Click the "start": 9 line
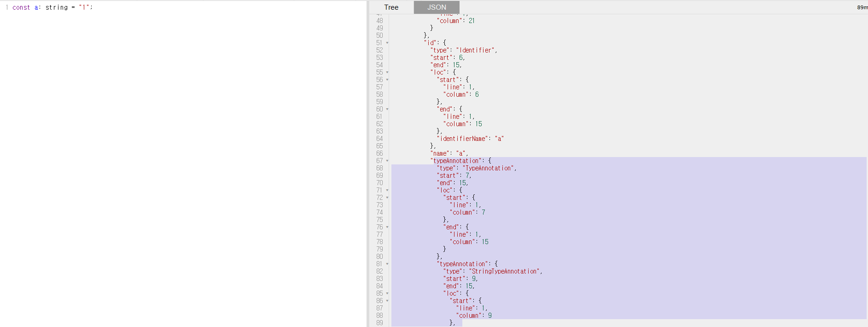 460,279
